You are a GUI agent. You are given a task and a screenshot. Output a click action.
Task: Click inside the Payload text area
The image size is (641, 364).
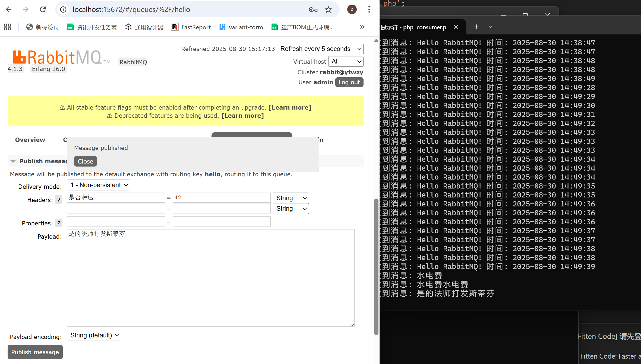click(x=211, y=278)
